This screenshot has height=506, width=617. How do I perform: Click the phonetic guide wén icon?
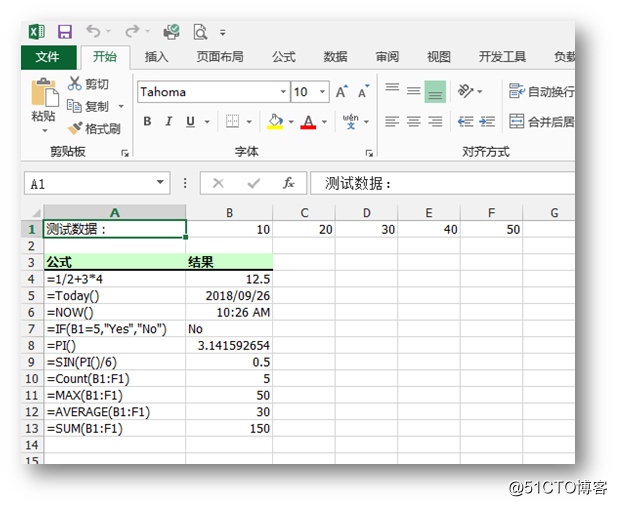point(350,122)
